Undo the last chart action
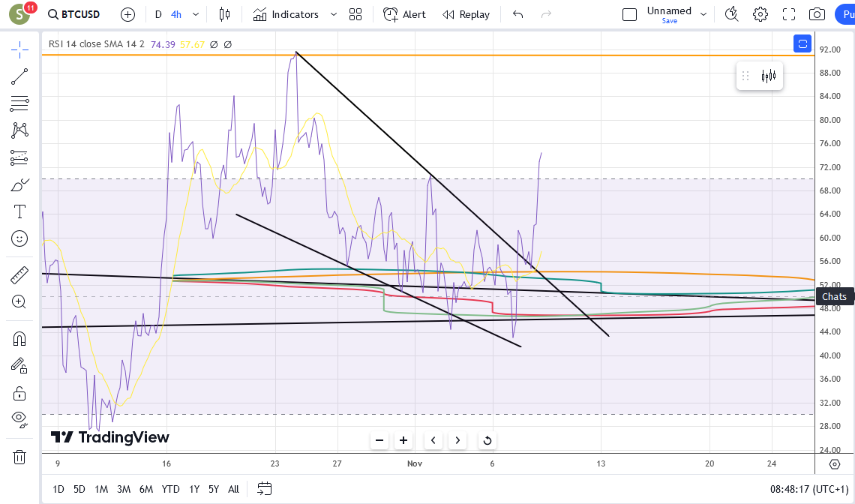 pyautogui.click(x=518, y=15)
